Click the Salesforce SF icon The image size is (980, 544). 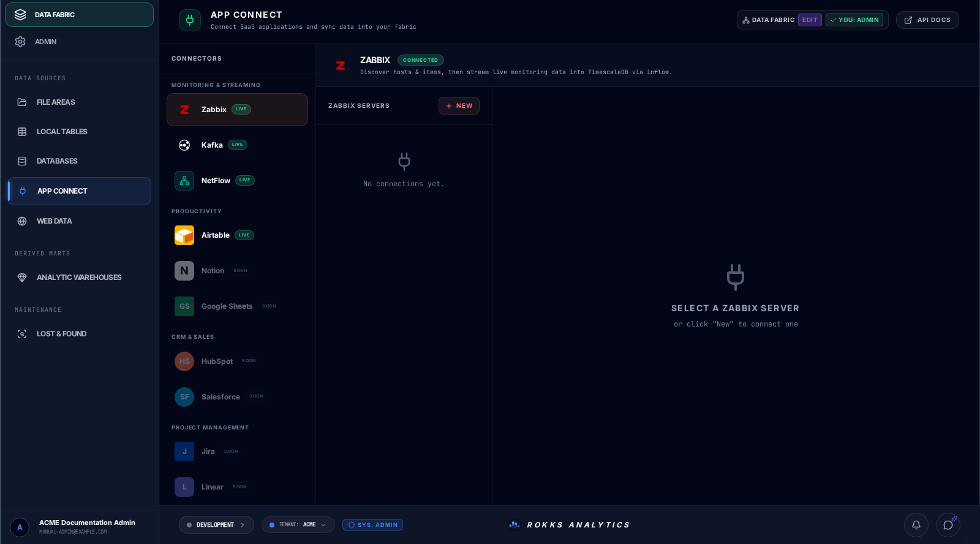coord(184,397)
